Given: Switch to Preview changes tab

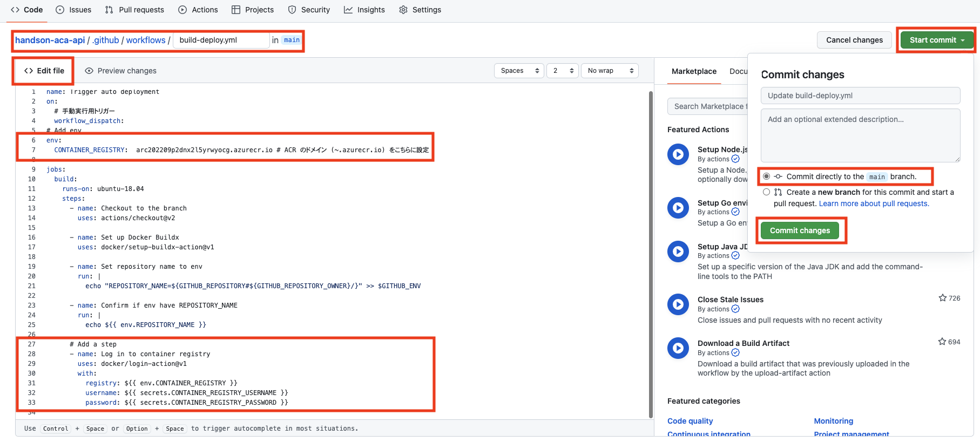Looking at the screenshot, I should tap(120, 71).
